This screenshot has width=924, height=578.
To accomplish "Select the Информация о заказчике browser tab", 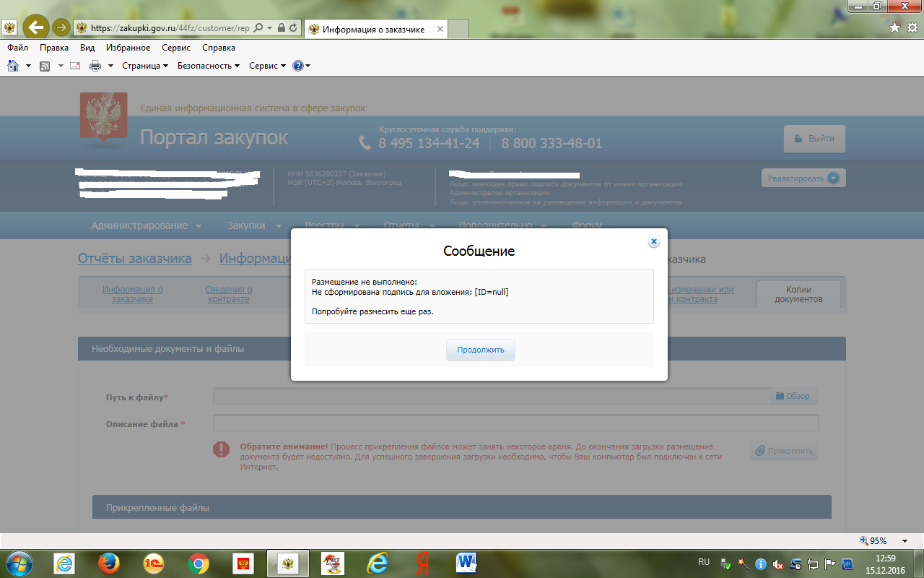I will point(375,29).
